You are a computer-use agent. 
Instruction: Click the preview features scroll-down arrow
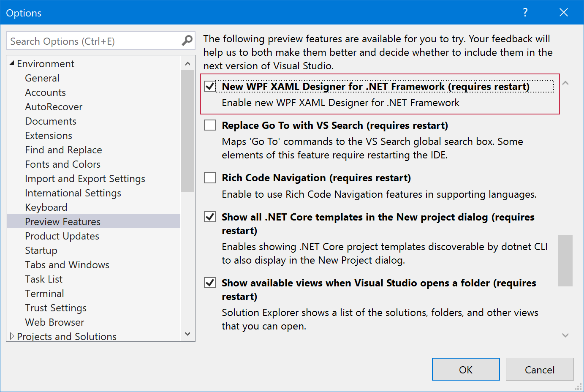pos(565,335)
